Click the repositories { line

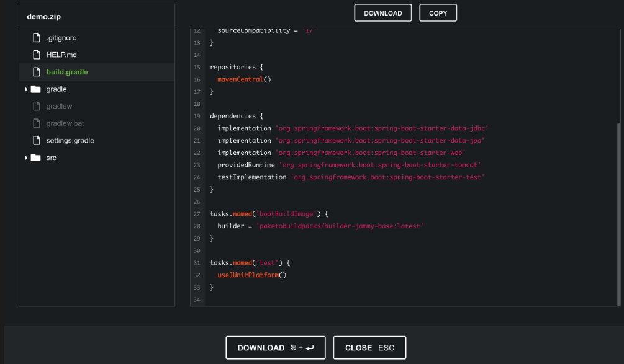coord(237,67)
